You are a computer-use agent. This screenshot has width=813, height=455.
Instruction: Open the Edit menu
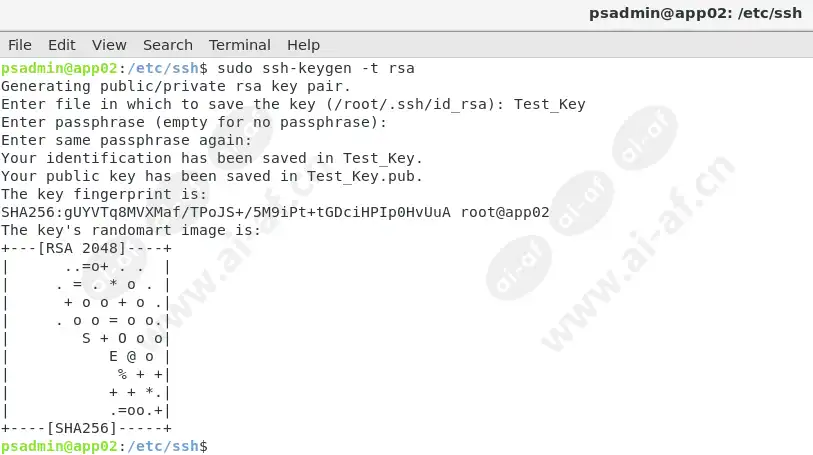coord(62,45)
